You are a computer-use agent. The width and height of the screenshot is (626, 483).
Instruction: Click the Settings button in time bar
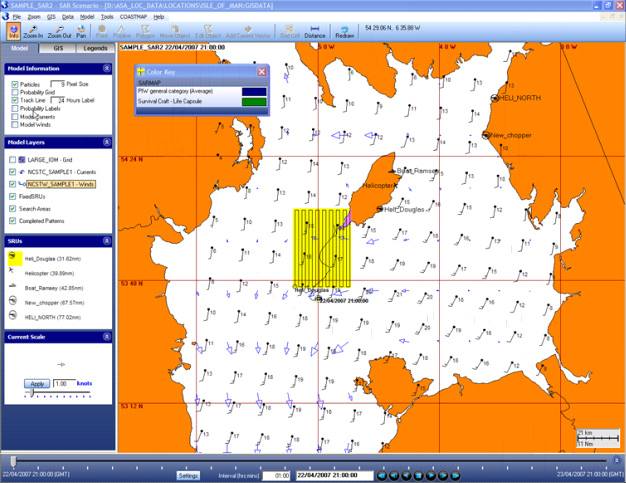[x=188, y=475]
